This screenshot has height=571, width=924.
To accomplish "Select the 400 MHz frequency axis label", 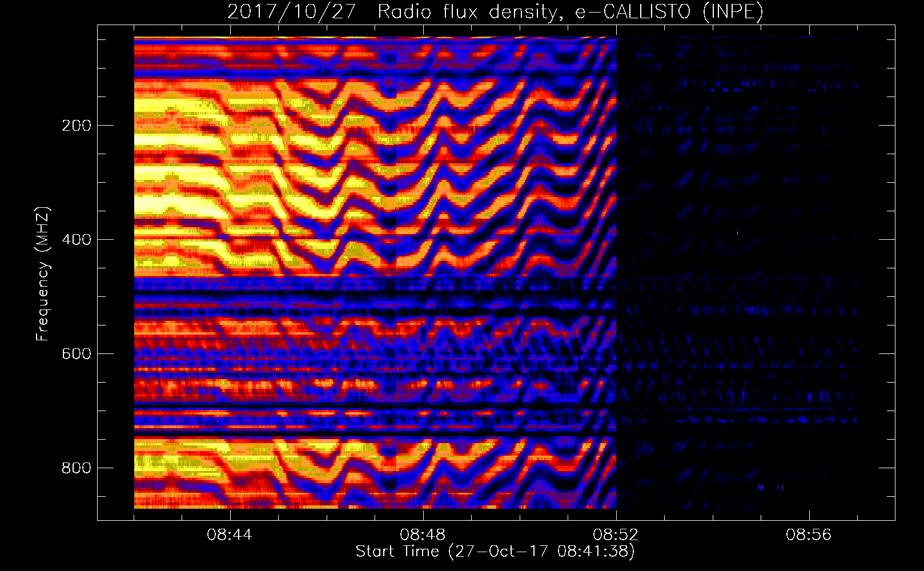I will (x=77, y=240).
